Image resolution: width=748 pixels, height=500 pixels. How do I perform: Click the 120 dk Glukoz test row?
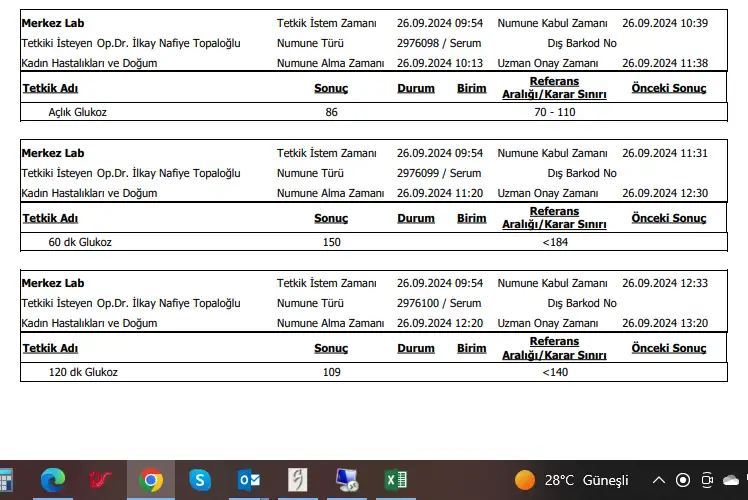tap(83, 372)
